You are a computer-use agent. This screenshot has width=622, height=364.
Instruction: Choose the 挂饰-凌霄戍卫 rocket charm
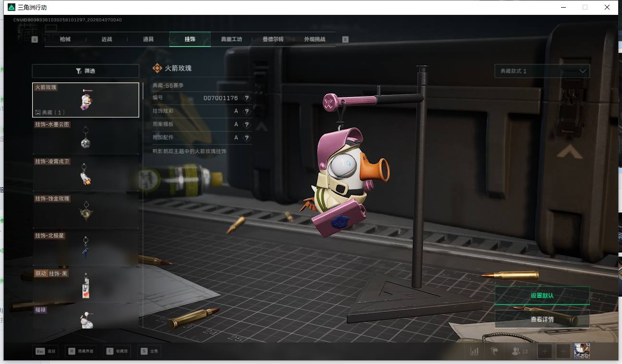[x=85, y=174]
